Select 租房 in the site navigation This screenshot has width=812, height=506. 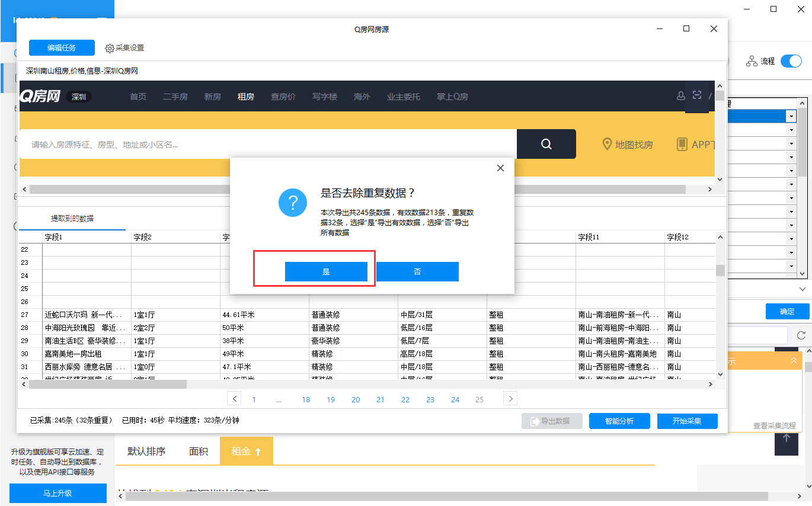tap(246, 97)
